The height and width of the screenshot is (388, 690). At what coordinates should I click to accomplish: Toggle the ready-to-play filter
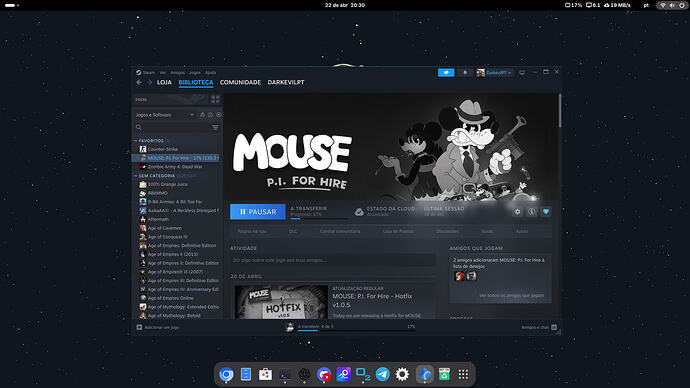(x=219, y=115)
